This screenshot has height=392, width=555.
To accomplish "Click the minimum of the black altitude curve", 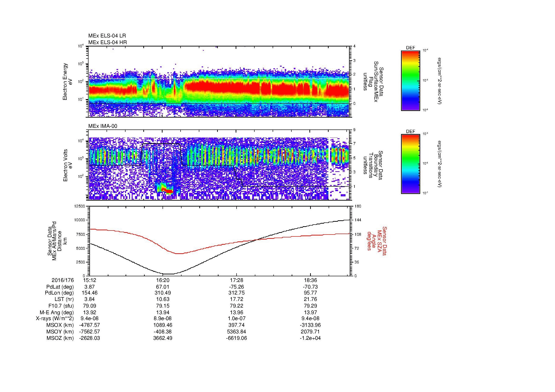I will [x=168, y=274].
